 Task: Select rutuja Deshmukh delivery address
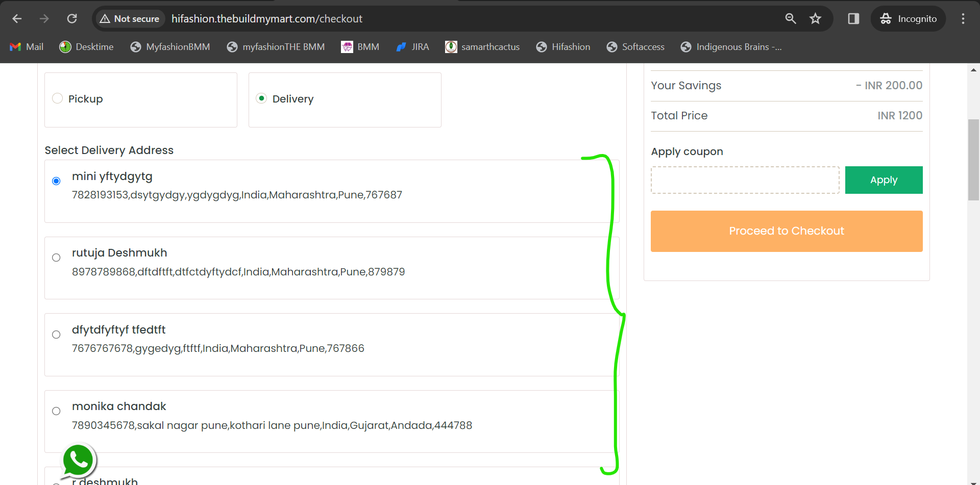56,258
